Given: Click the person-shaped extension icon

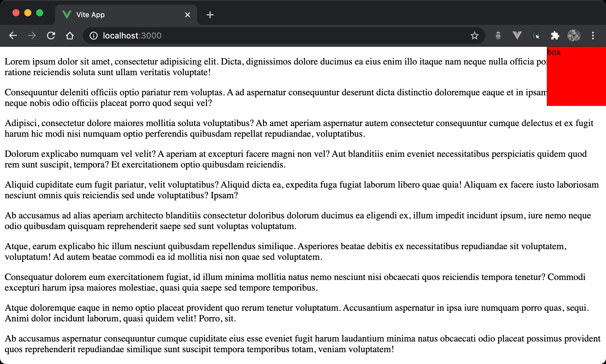Looking at the screenshot, I should coord(498,36).
